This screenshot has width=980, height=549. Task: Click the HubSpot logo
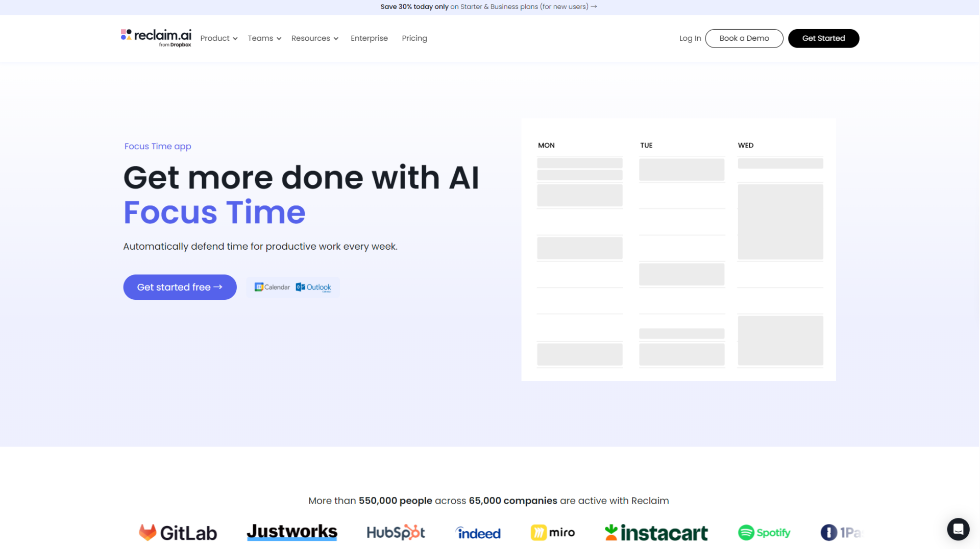pyautogui.click(x=396, y=533)
